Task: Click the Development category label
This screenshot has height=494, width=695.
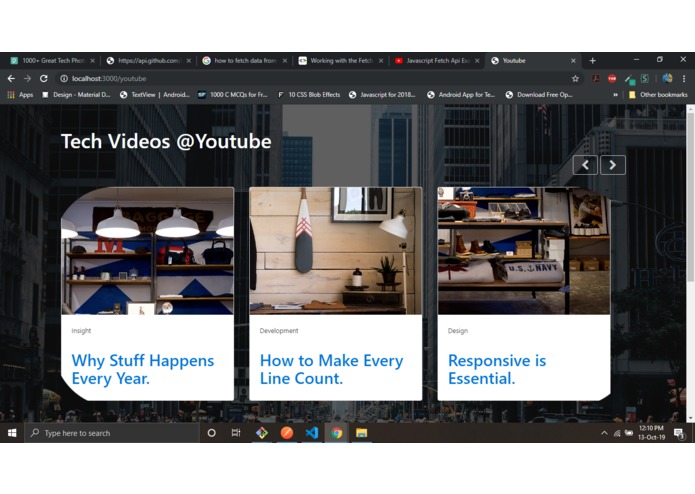Action: [x=279, y=331]
